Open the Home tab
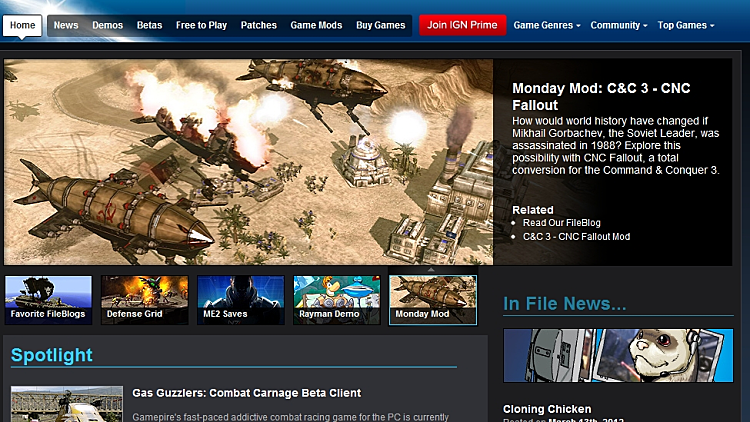 [22, 25]
